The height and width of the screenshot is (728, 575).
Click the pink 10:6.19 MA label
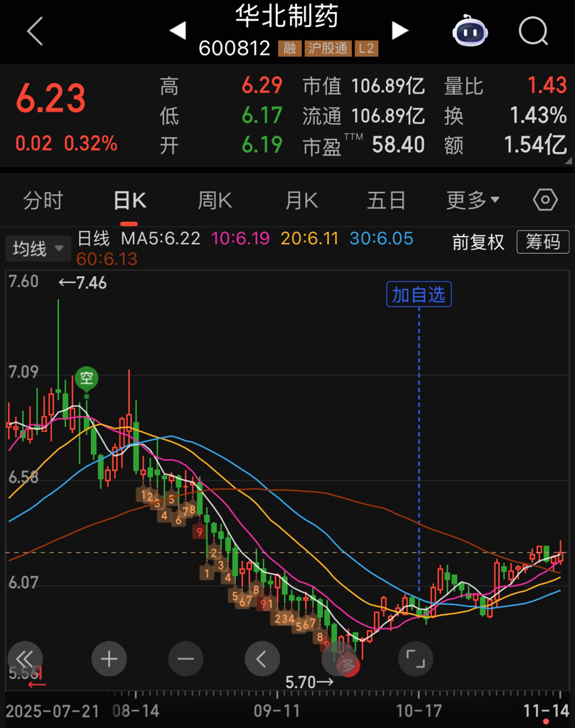pos(240,239)
